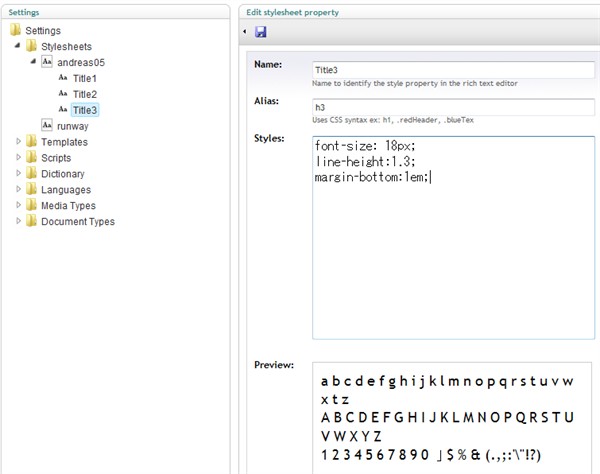Save the stylesheet property with disk icon
The height and width of the screenshot is (474, 600).
[x=261, y=32]
